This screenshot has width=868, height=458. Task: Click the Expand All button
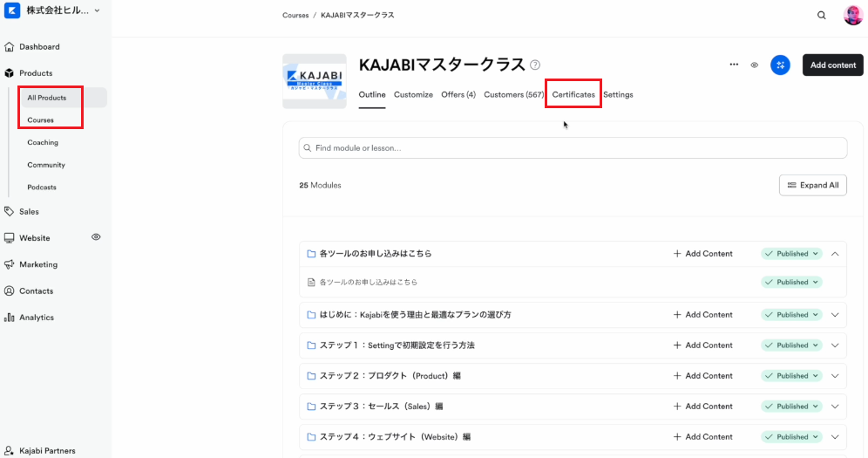[812, 186]
